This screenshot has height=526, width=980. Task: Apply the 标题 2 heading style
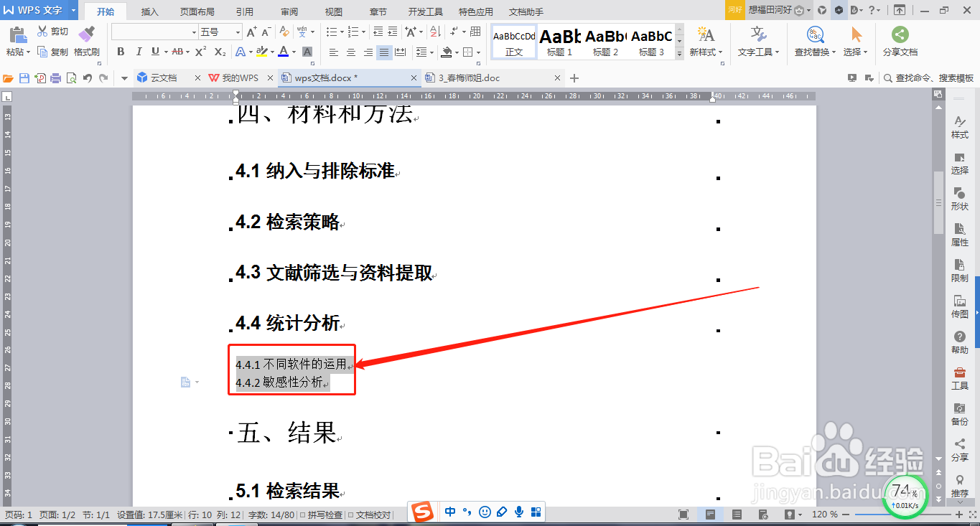[x=606, y=42]
